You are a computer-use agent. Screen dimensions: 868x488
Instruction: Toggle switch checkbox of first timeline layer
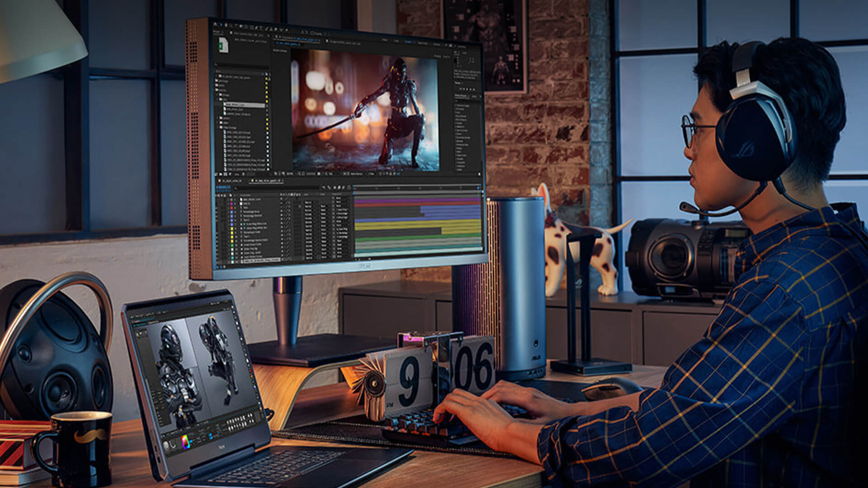[282, 198]
